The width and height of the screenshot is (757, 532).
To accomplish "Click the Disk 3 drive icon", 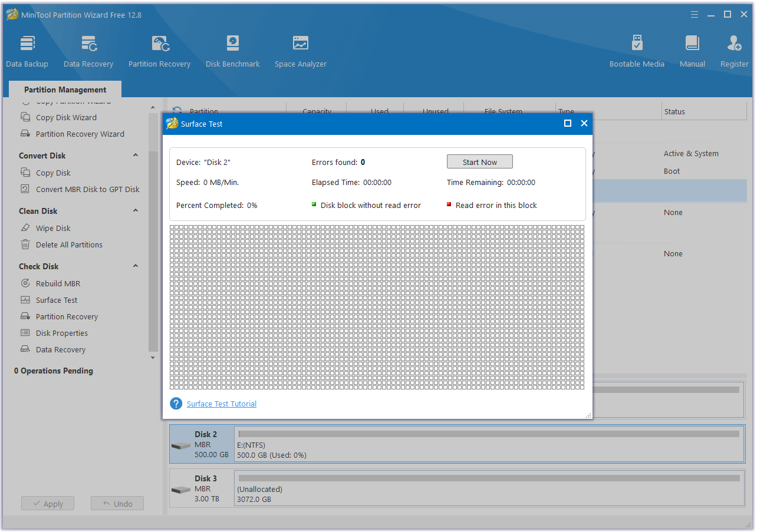I will [181, 490].
